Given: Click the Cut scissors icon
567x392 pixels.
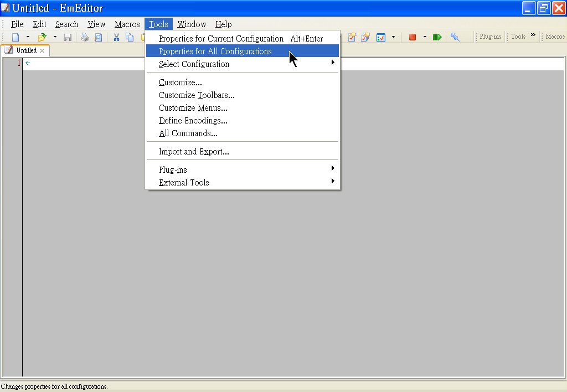Looking at the screenshot, I should pyautogui.click(x=116, y=37).
